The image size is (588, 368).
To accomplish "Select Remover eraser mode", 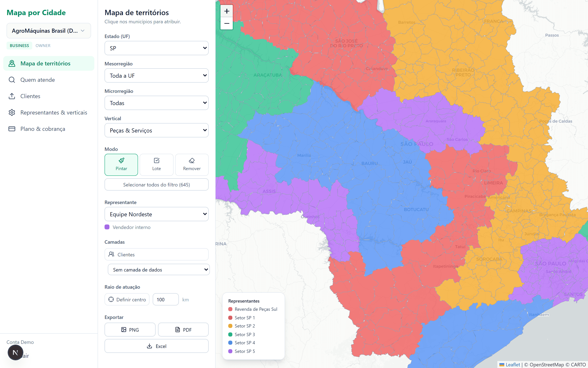I will tap(192, 165).
